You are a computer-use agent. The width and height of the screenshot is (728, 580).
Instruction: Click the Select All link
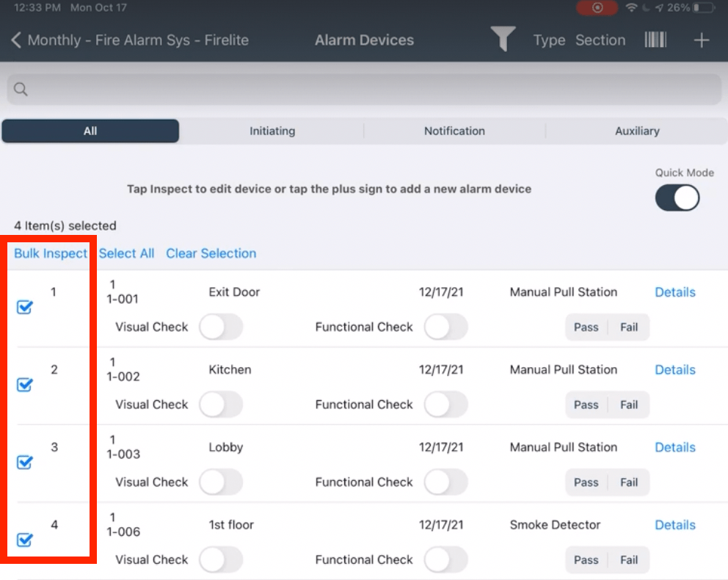[126, 253]
